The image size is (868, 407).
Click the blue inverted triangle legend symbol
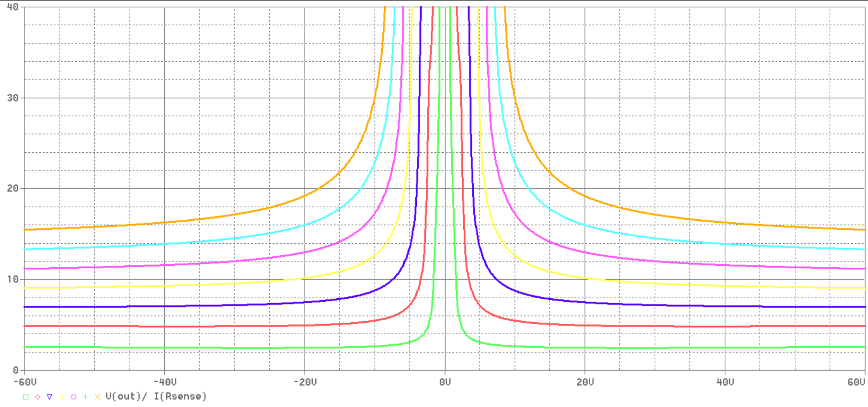coord(50,396)
